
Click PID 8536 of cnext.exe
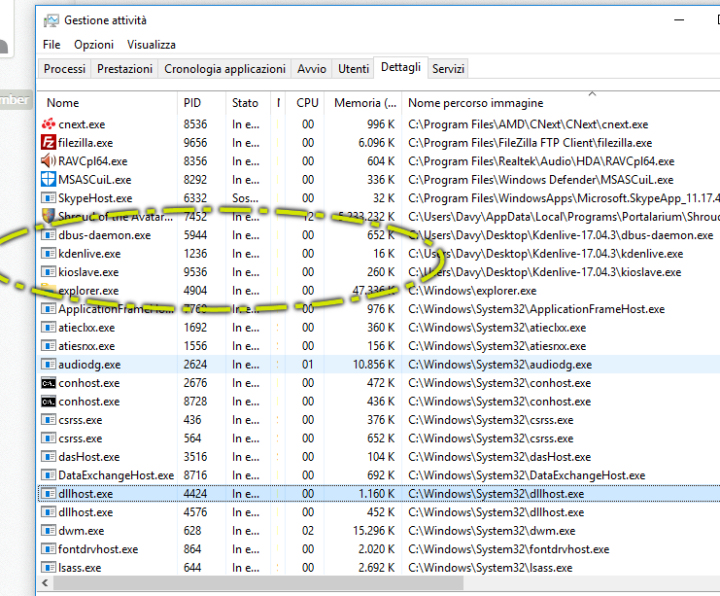195,124
